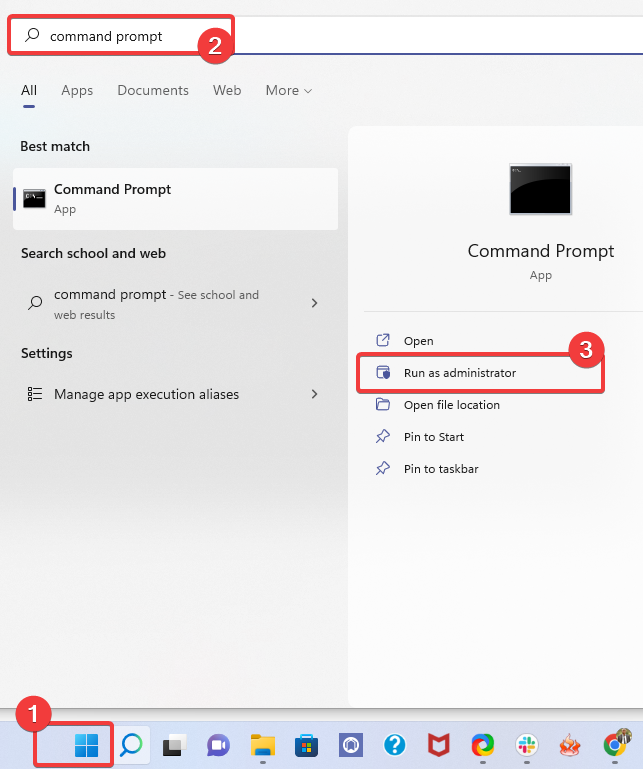Run Command Prompt as administrator
This screenshot has width=643, height=769.
pyautogui.click(x=460, y=373)
